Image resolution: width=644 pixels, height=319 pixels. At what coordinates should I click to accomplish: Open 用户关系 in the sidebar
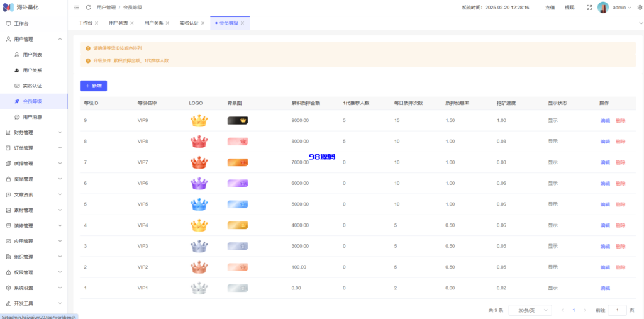pos(34,70)
